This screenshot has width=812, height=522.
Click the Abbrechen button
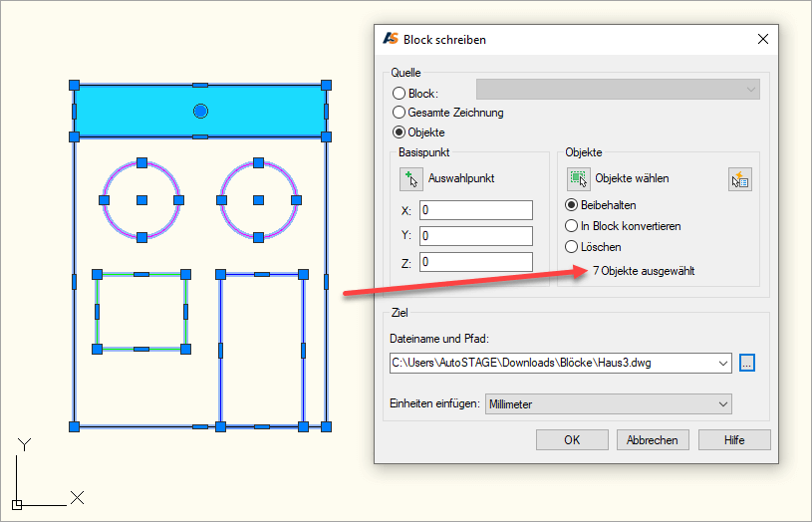pyautogui.click(x=653, y=439)
